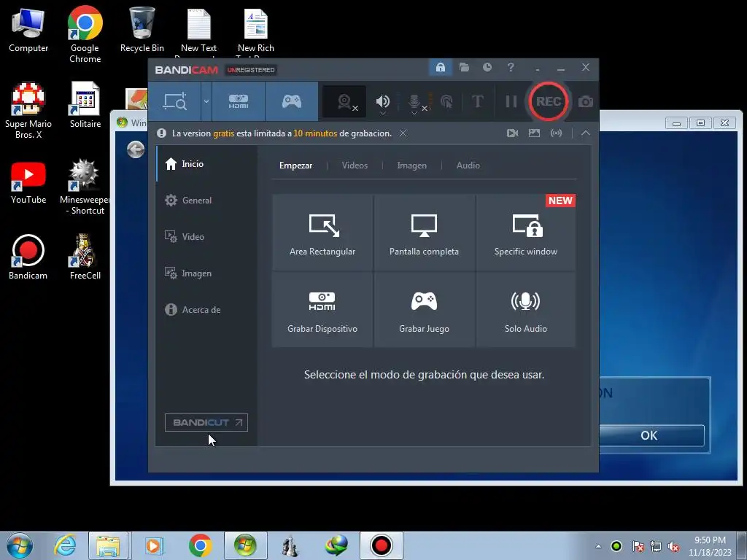Open the Windows Start menu
This screenshot has height=560, width=747.
(20, 545)
